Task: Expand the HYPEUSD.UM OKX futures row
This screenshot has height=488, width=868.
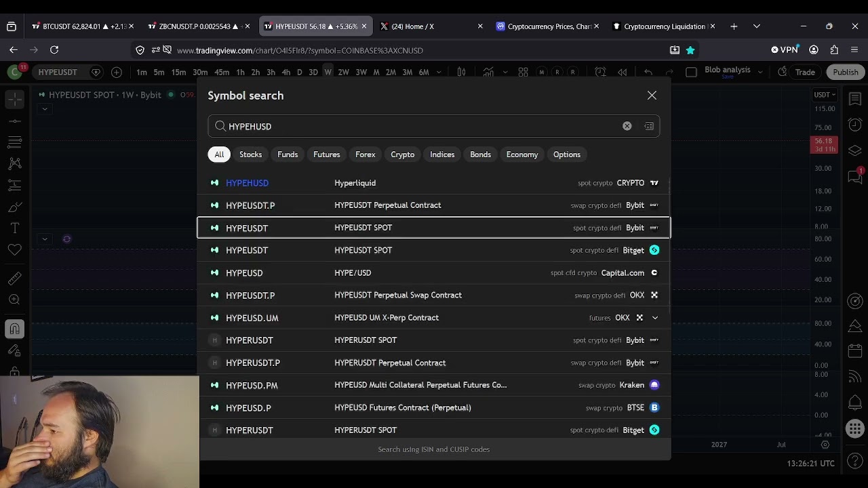Action: pos(654,317)
